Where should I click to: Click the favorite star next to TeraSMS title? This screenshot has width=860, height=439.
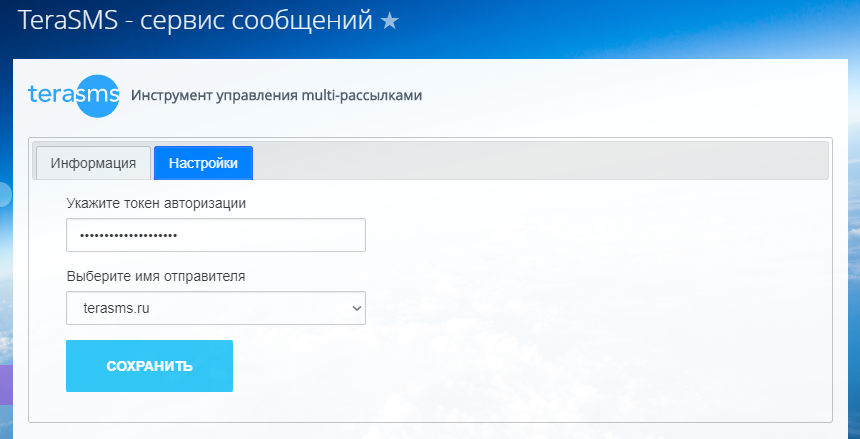[389, 21]
